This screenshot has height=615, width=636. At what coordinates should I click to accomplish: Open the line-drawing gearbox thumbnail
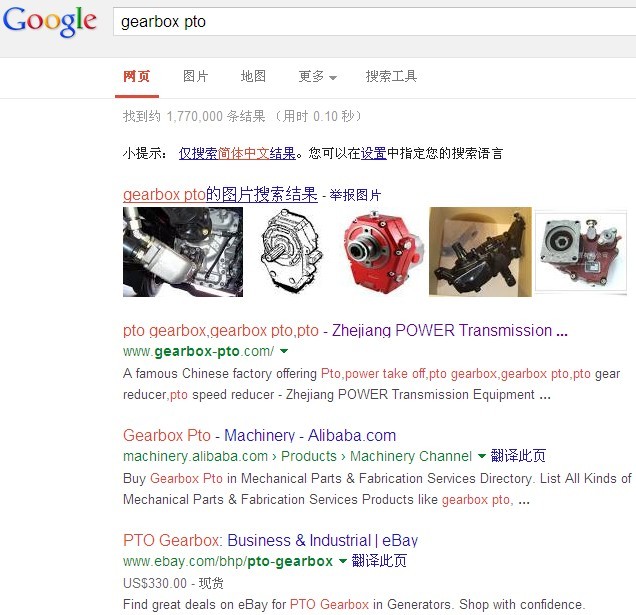click(x=291, y=250)
